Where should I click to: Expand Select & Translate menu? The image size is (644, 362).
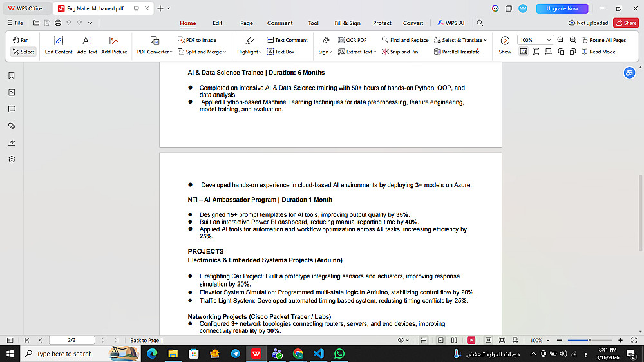(460, 40)
